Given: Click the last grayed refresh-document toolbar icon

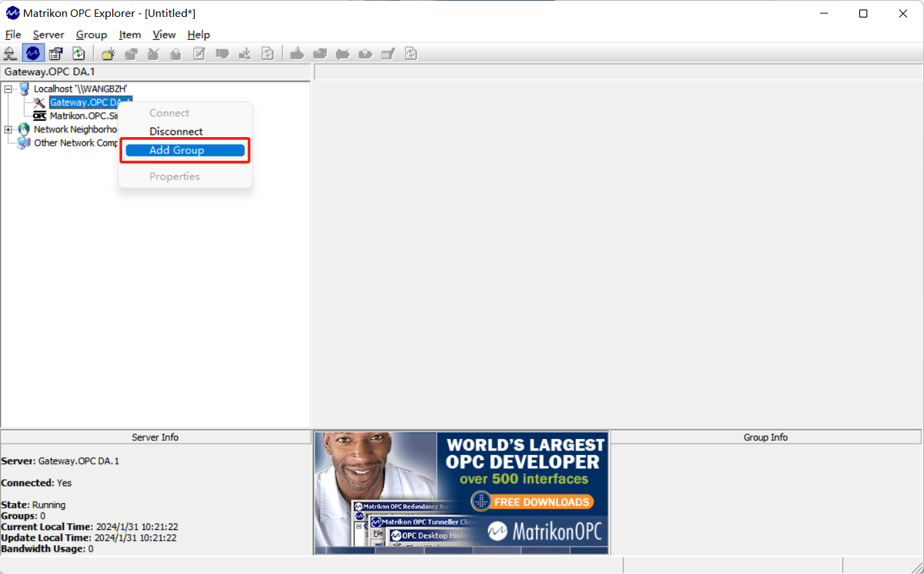Looking at the screenshot, I should click(411, 53).
